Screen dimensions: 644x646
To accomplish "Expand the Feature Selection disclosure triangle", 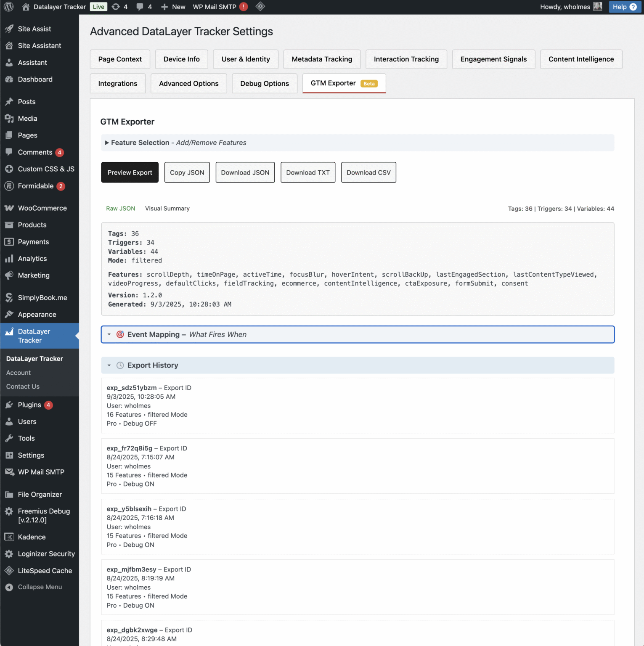I will point(107,143).
